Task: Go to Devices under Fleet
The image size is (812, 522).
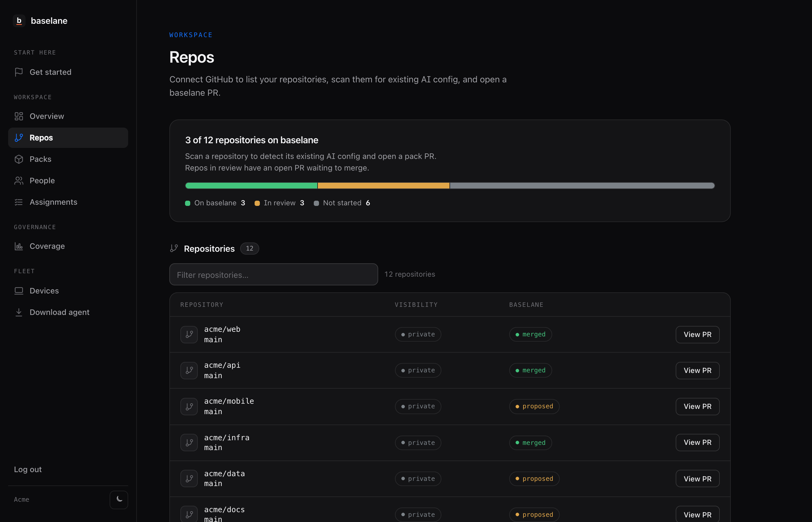Action: click(x=68, y=291)
